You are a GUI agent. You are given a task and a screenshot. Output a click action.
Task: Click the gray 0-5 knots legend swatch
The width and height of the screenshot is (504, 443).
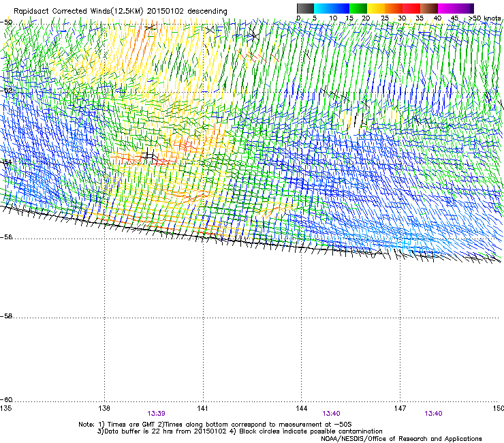point(305,8)
